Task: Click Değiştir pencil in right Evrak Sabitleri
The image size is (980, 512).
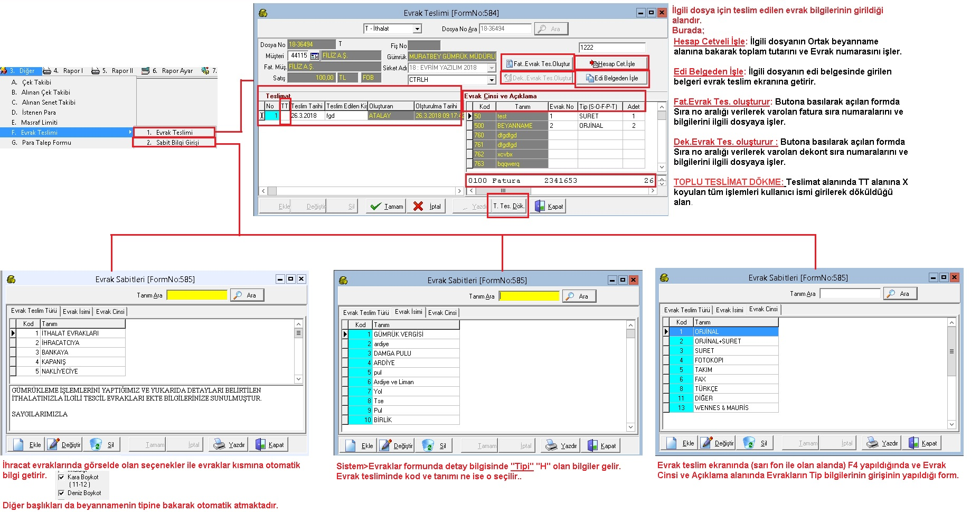Action: coord(717,443)
